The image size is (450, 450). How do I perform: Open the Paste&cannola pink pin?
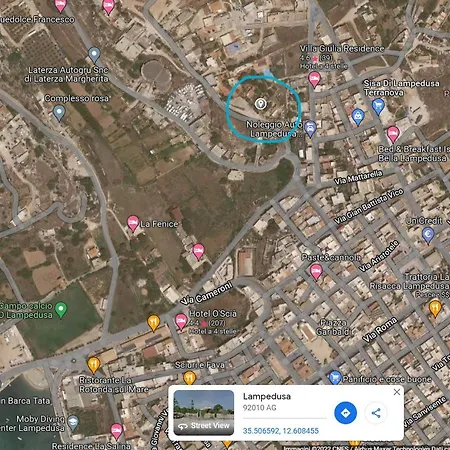pos(316,271)
